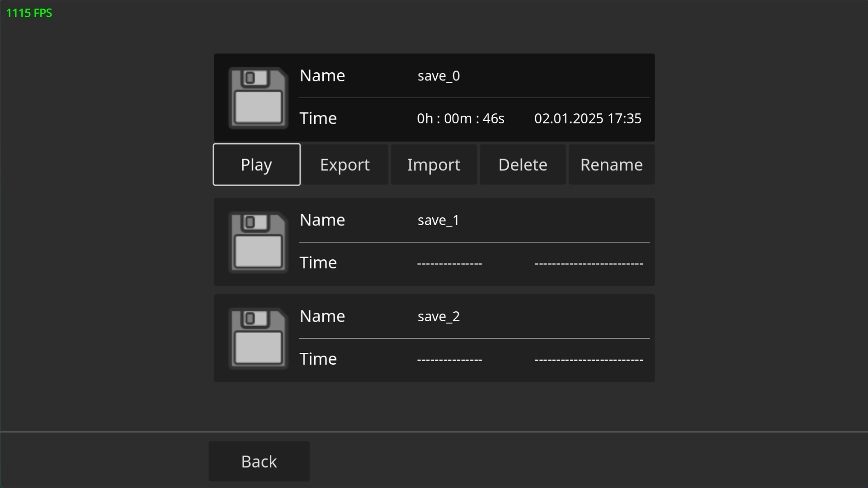868x488 pixels.
Task: Click the 02.01.2025 17:35 timestamp
Action: [588, 118]
